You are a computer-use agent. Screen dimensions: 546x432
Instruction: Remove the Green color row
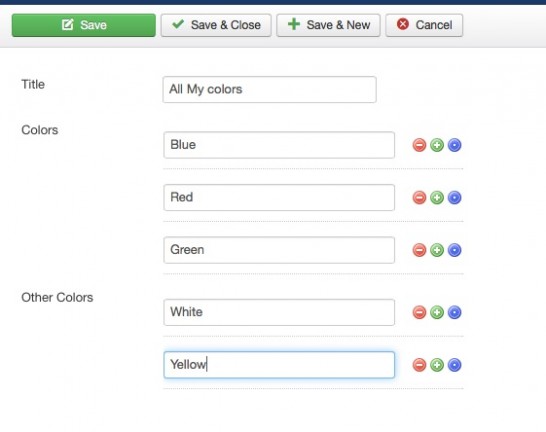click(419, 250)
